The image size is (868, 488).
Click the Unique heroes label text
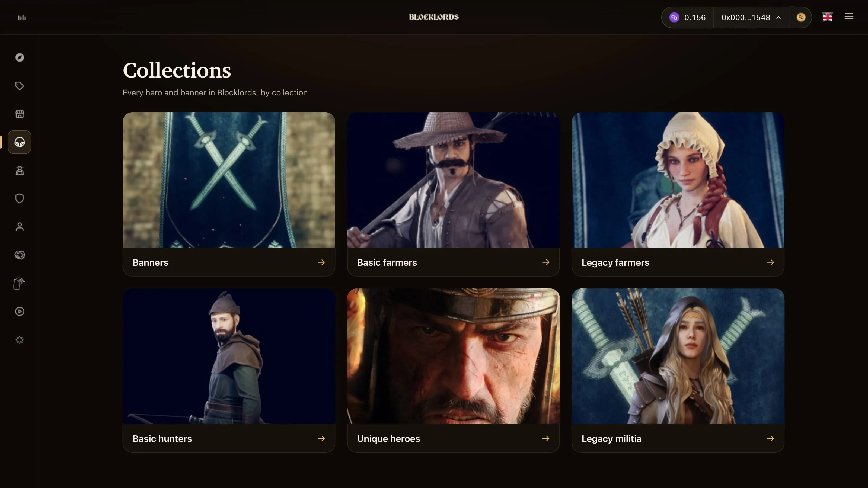(x=388, y=439)
